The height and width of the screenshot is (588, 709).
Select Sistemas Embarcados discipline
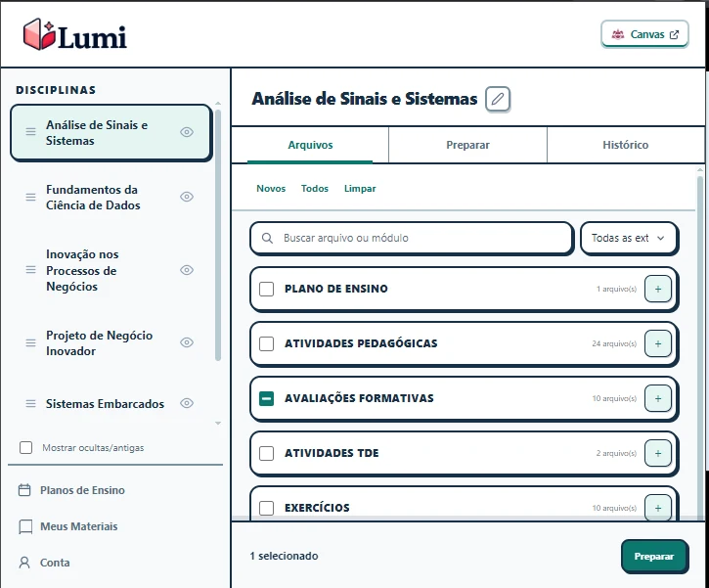[111, 403]
